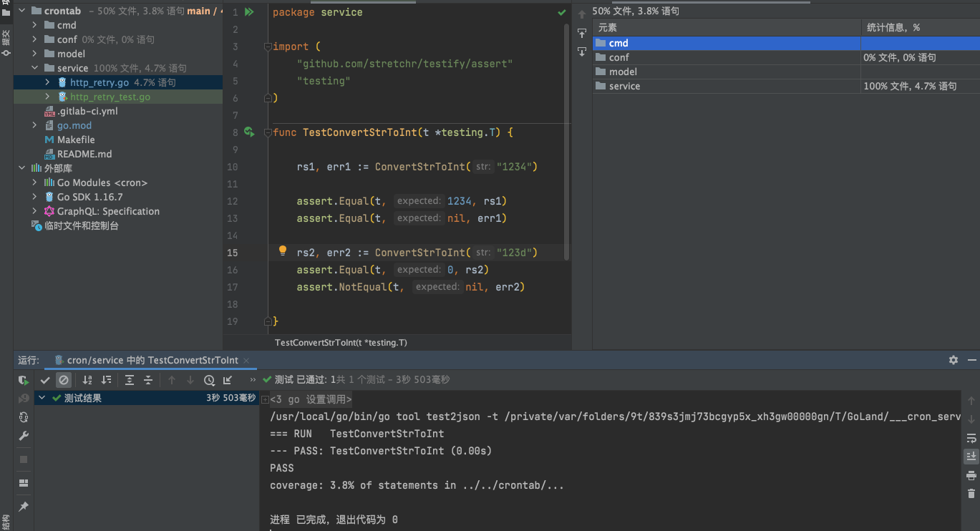Toggle soft-wrap in console output
This screenshot has height=531, width=980.
tap(971, 438)
